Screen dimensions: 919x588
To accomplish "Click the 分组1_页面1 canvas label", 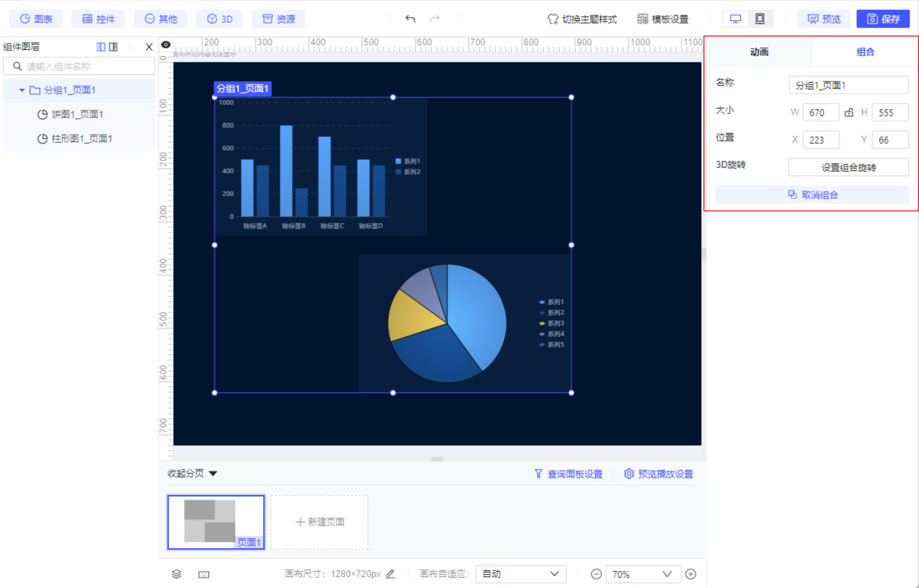I will click(x=242, y=89).
